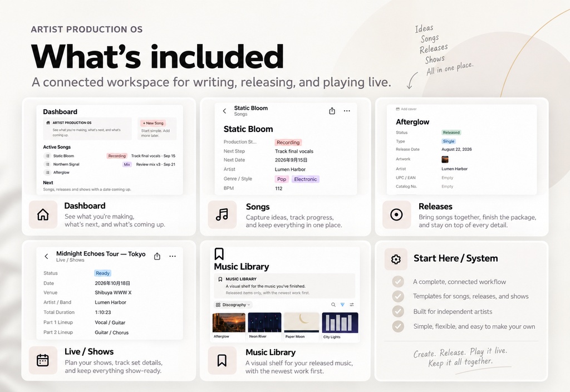
Task: Open Discography view settings sliders icon
Action: point(352,305)
